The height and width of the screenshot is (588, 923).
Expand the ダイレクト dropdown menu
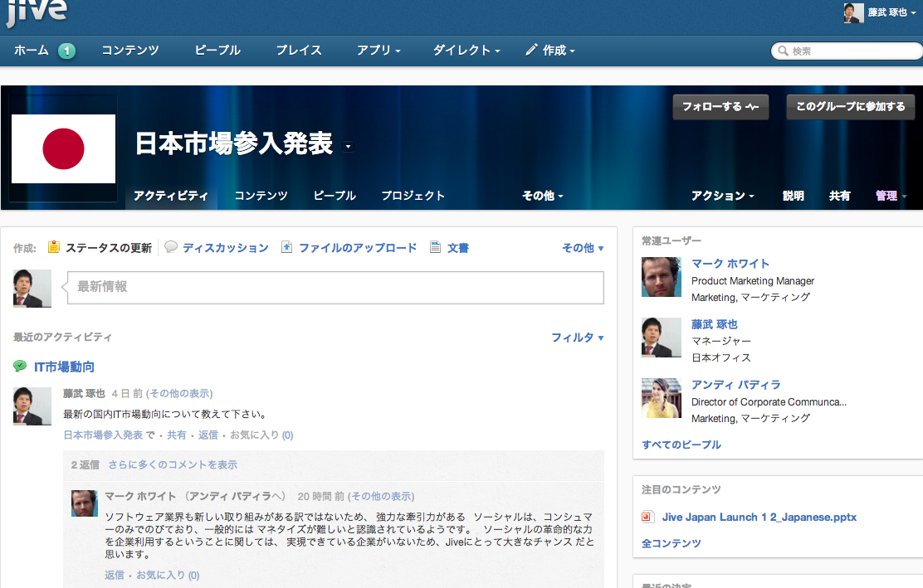[x=466, y=51]
